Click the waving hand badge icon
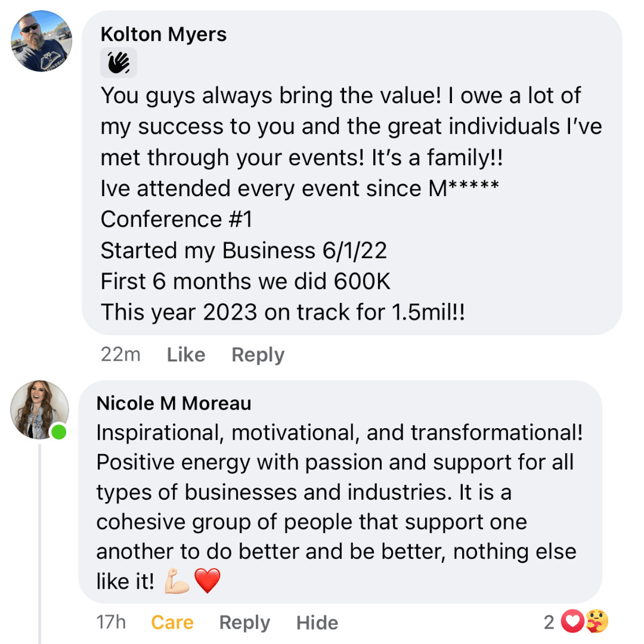Screen dimensions: 644x644 (x=119, y=63)
